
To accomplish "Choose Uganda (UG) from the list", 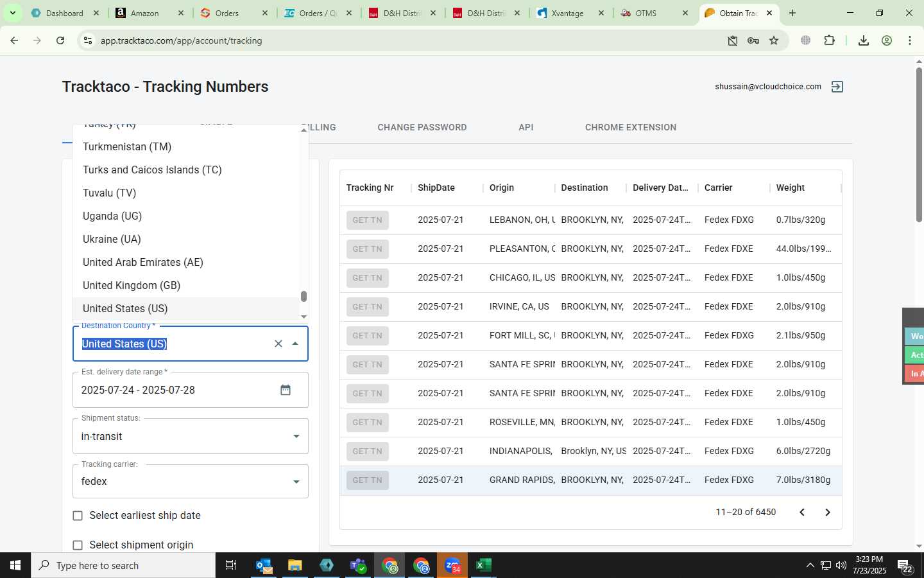I will [x=186, y=216].
